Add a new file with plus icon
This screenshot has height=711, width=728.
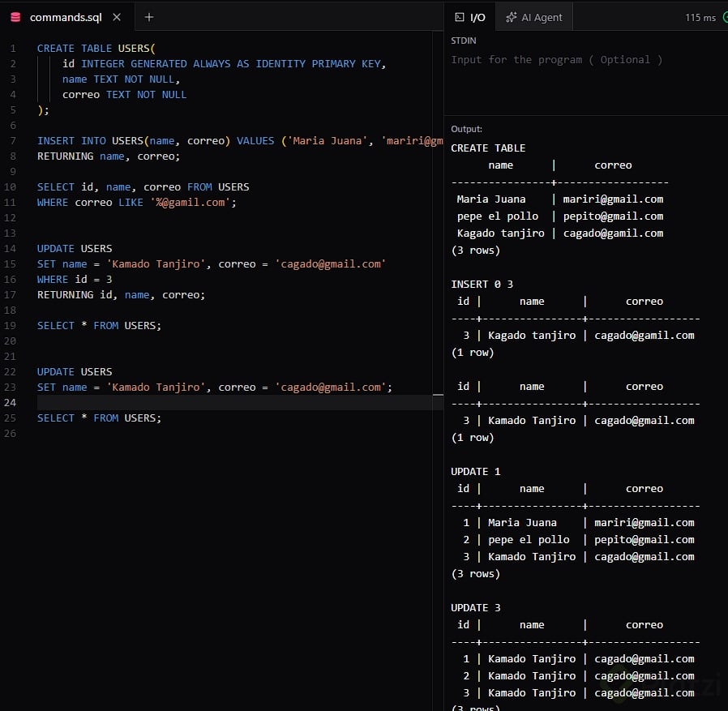149,17
